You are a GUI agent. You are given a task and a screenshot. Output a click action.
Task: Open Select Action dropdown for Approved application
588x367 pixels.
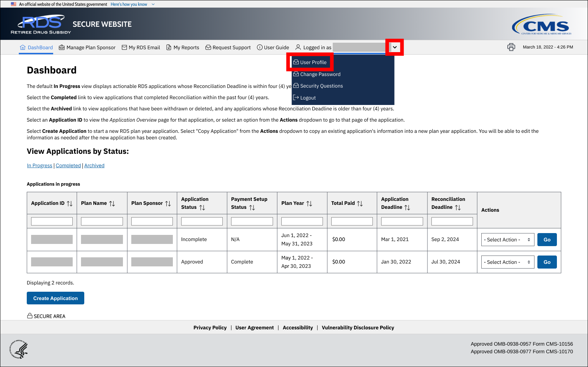click(x=507, y=262)
